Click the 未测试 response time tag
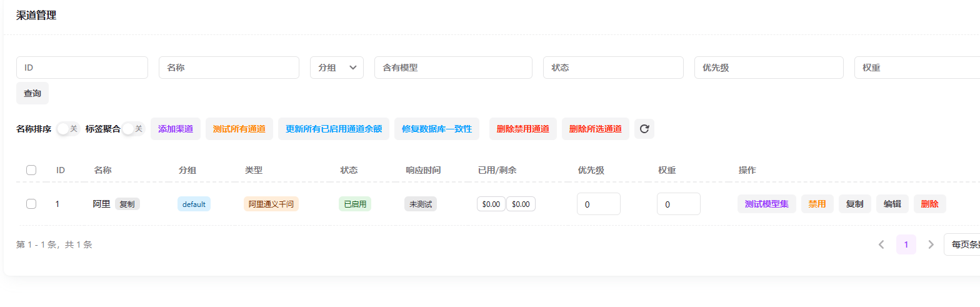The width and height of the screenshot is (980, 307). (x=421, y=204)
